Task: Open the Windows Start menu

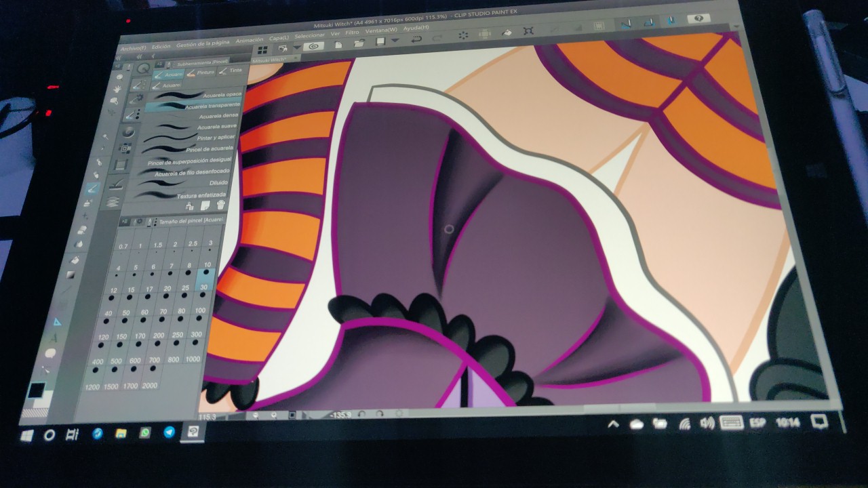Action: coord(27,435)
